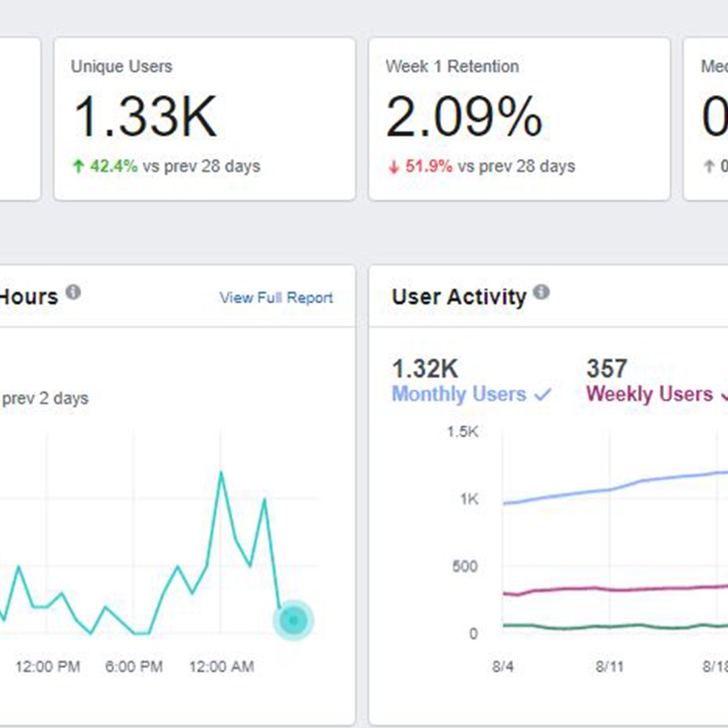Open the View Full Report link

(276, 298)
